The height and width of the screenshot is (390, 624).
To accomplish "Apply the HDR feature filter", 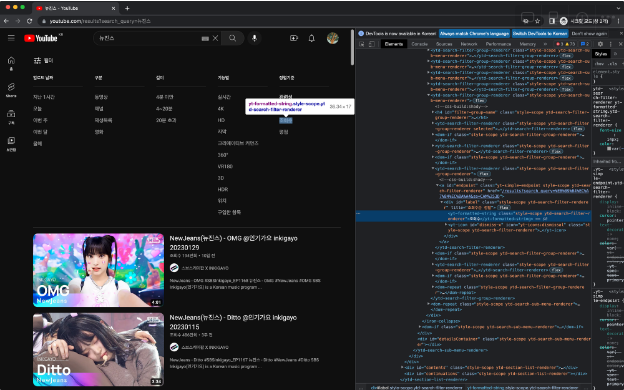I will click(222, 189).
